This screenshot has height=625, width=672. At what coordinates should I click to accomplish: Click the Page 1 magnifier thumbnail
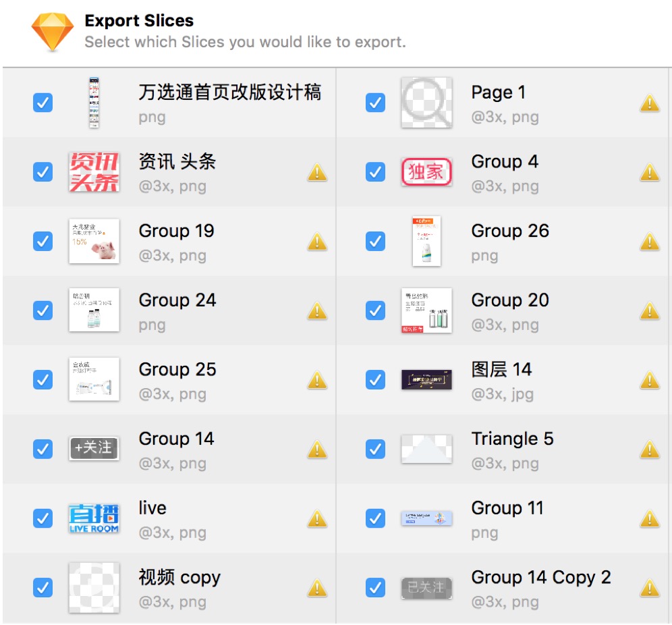[426, 103]
